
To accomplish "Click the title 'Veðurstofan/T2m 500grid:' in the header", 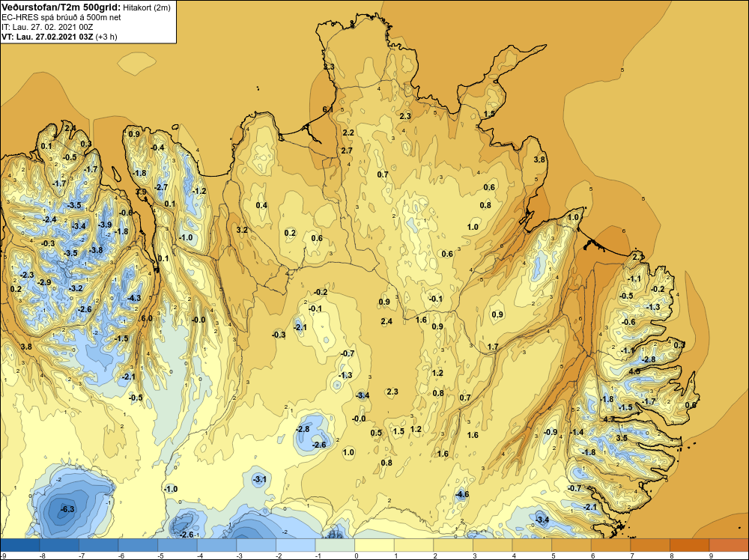I will pyautogui.click(x=59, y=7).
